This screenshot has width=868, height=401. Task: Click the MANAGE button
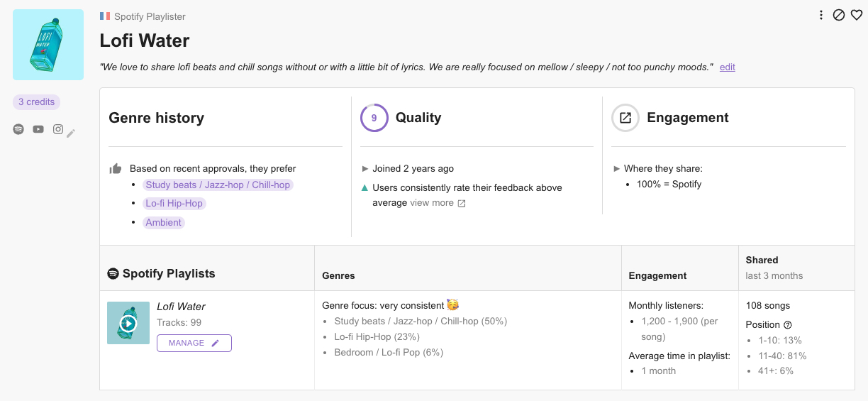tap(194, 343)
